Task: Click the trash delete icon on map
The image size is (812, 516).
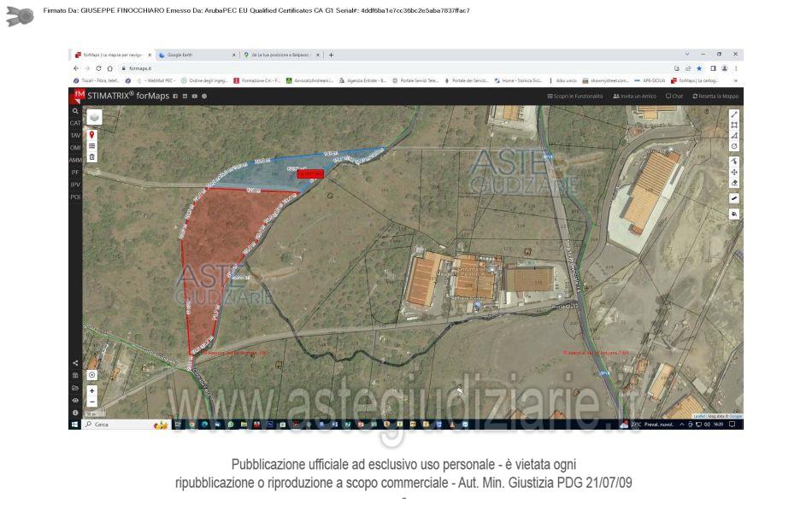Action: tap(92, 157)
